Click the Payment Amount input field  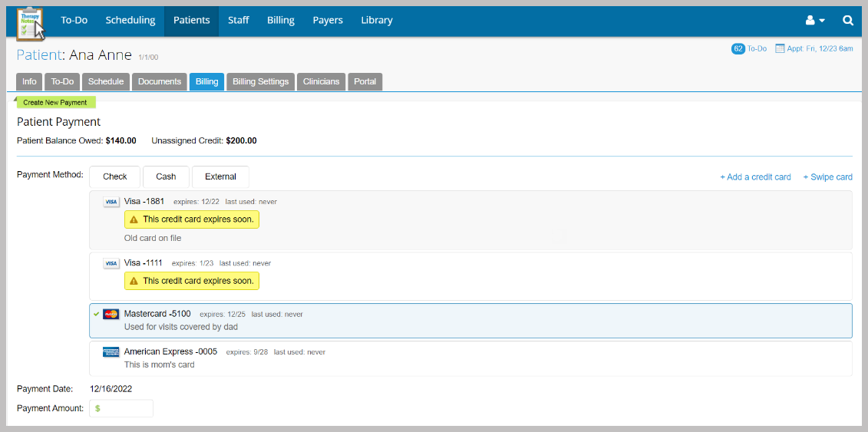[x=125, y=408]
